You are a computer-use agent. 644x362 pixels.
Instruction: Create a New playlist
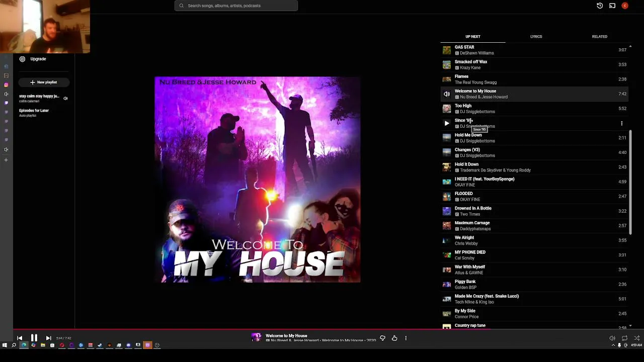[x=43, y=82]
